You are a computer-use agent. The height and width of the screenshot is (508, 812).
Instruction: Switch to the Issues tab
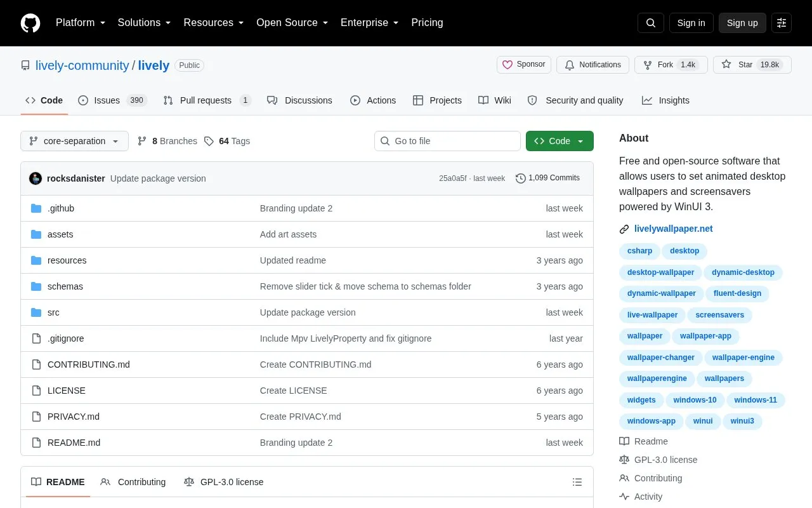click(x=112, y=100)
